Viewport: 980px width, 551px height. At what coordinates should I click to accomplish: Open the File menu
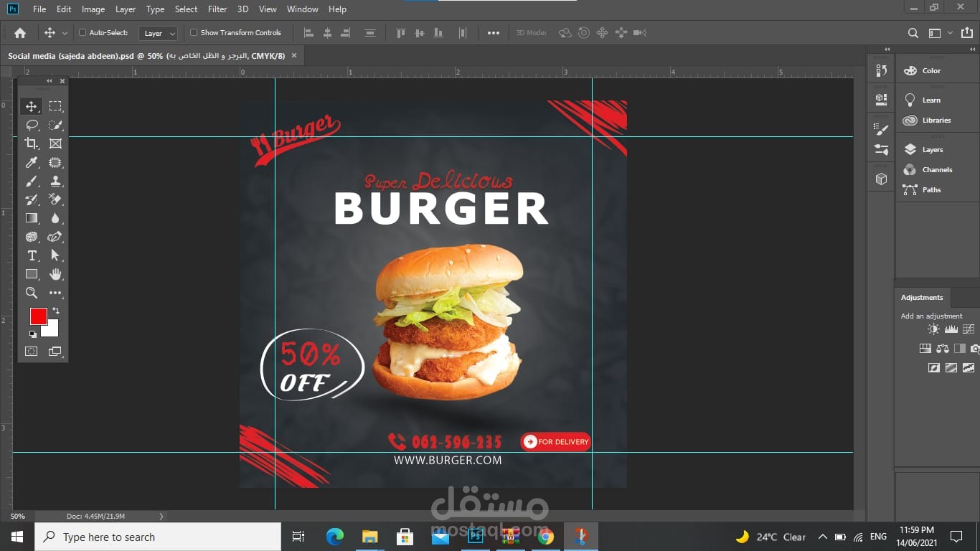pos(39,9)
